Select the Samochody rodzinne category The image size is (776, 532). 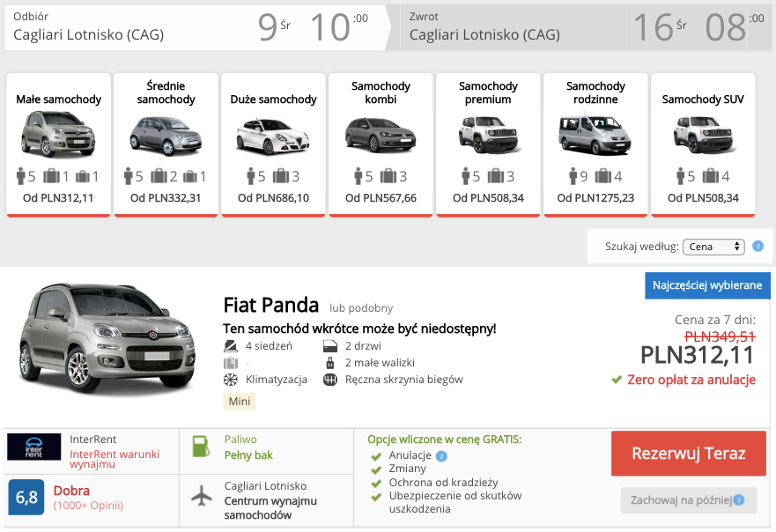tap(595, 145)
